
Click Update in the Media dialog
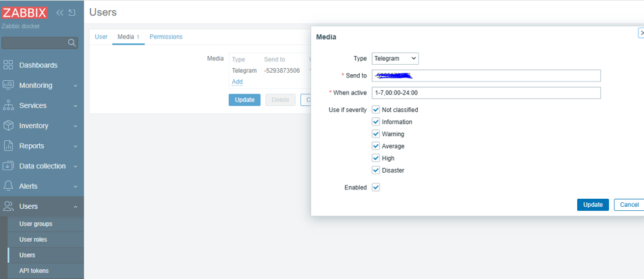pos(593,204)
